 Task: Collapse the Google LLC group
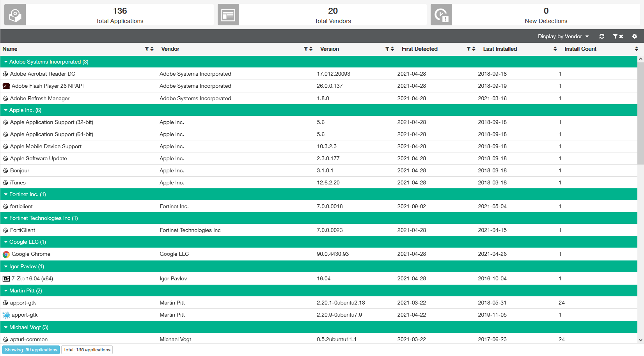[6, 242]
